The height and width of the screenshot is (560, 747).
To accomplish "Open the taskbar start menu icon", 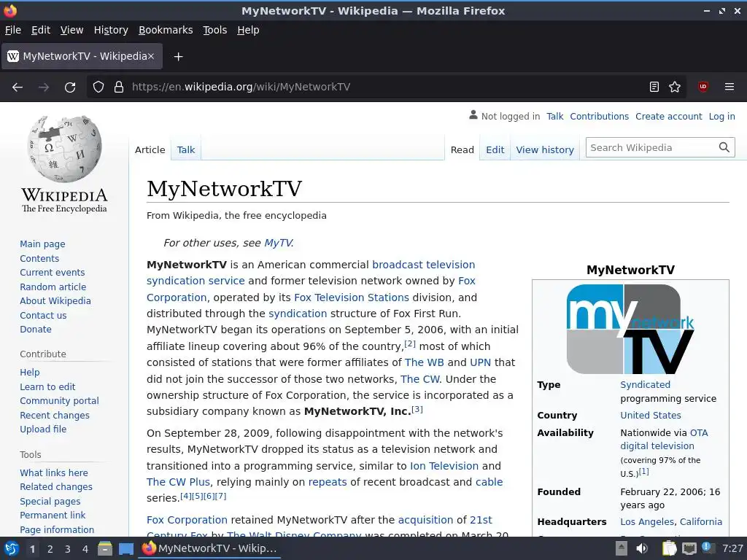I will pos(12,548).
